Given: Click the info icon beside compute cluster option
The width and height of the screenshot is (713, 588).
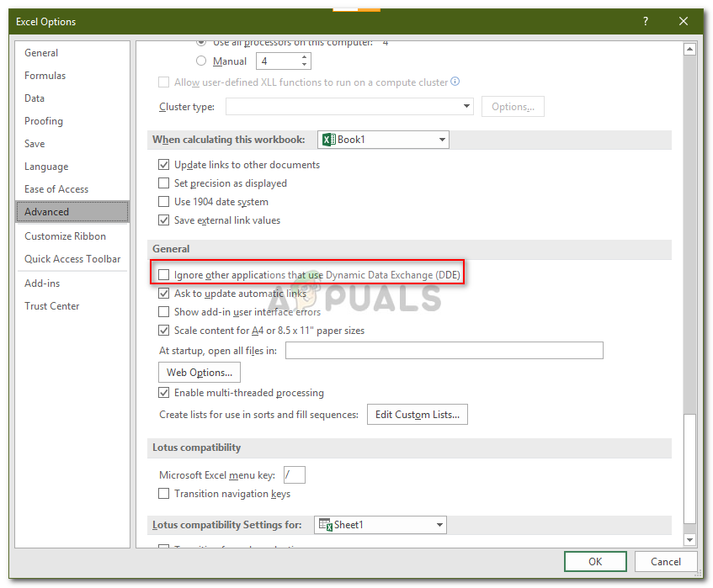Looking at the screenshot, I should tap(455, 82).
